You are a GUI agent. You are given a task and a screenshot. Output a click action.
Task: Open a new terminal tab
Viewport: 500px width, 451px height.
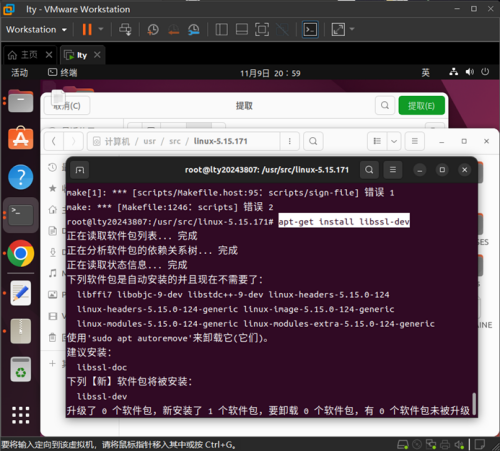point(80,170)
